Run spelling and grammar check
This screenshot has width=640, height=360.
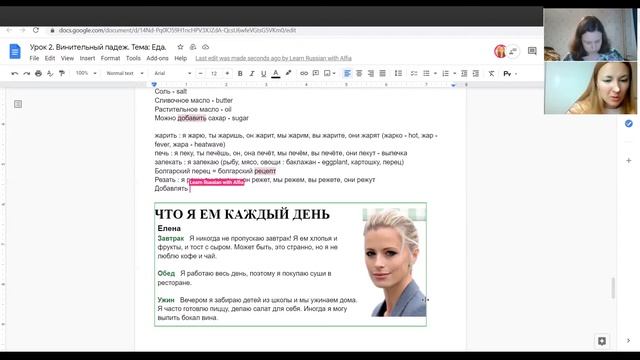(50, 73)
